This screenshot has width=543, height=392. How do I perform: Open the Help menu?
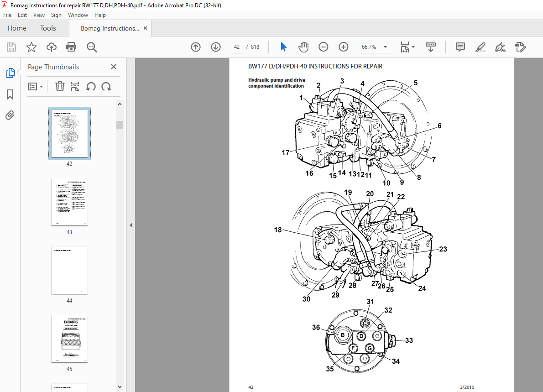(100, 15)
